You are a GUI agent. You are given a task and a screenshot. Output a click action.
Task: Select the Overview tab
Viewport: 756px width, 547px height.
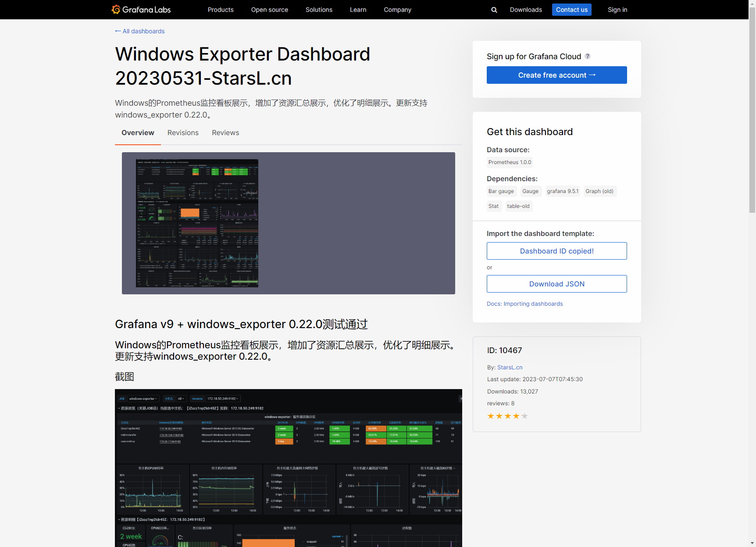click(138, 133)
